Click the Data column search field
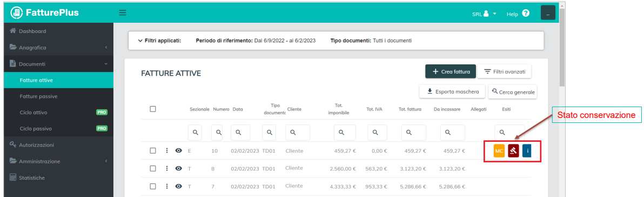The height and width of the screenshot is (197, 644). pyautogui.click(x=240, y=133)
